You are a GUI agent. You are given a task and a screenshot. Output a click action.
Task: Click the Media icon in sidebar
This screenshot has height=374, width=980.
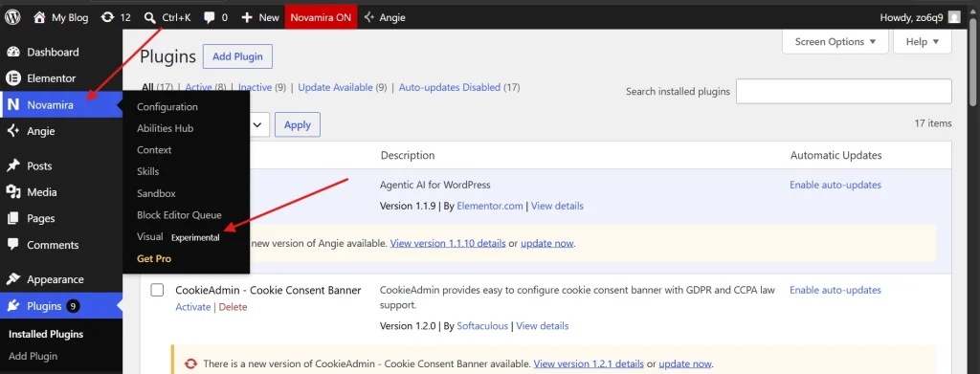[x=13, y=191]
